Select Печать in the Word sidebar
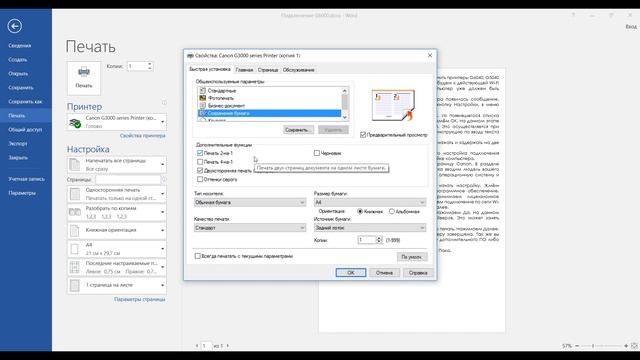Screen dimensions: 640x360 (26, 116)
